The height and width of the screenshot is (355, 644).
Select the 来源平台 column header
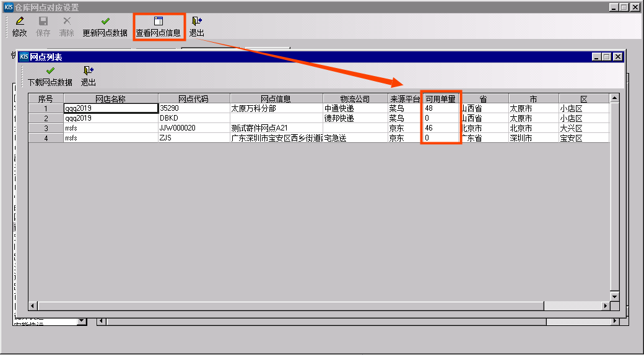(405, 99)
